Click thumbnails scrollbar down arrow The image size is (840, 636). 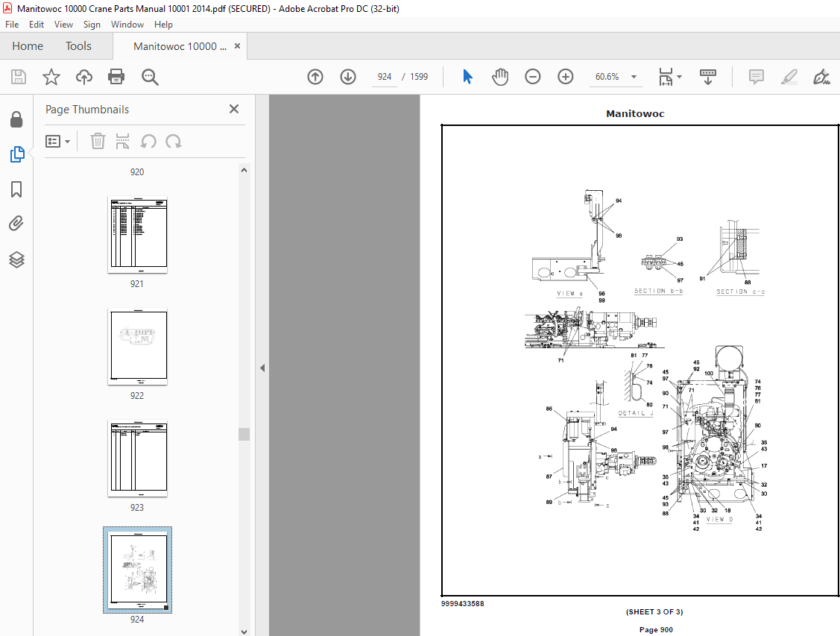click(x=244, y=632)
